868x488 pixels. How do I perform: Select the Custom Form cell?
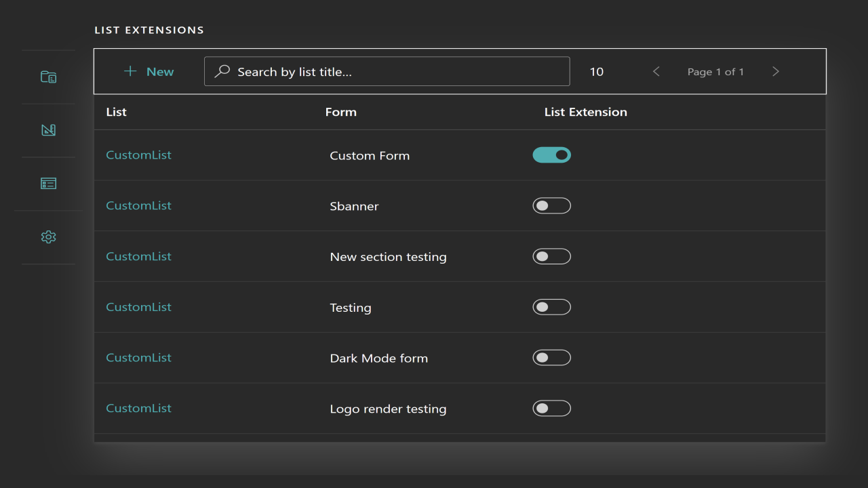pyautogui.click(x=370, y=155)
